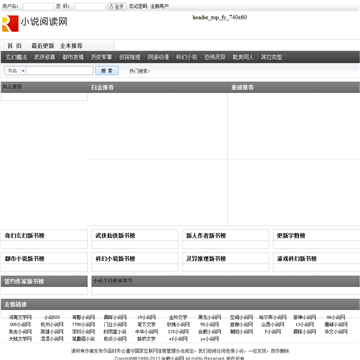
Task: Open the 金羚文学 friend link
Action: 178,317
